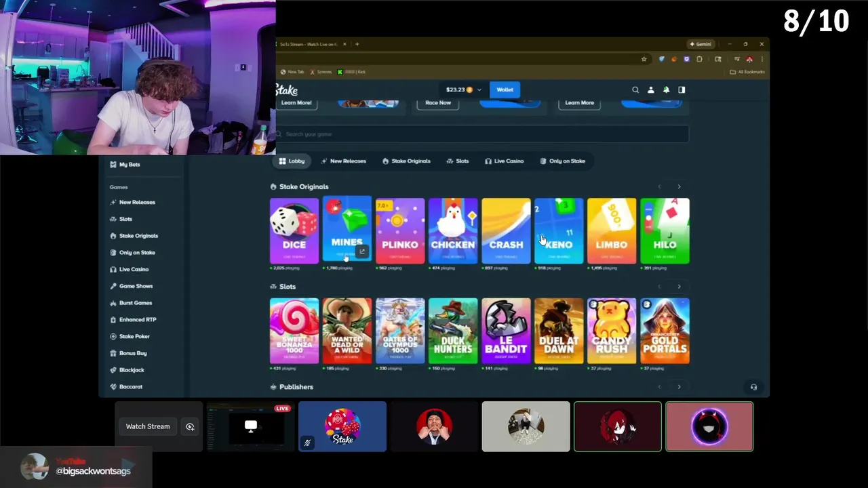Image resolution: width=868 pixels, height=488 pixels.
Task: Open the Sweet Bonanza 1000 slot
Action: [x=294, y=331]
